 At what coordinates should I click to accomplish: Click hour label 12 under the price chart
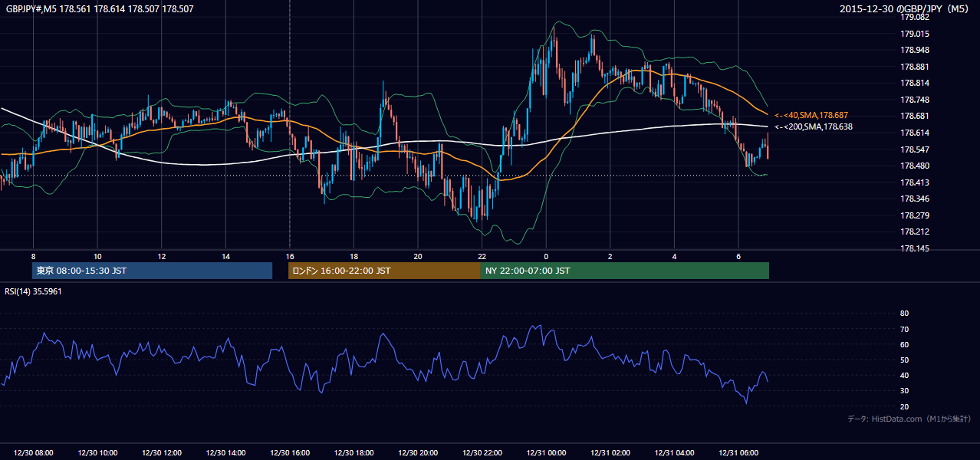pos(161,256)
